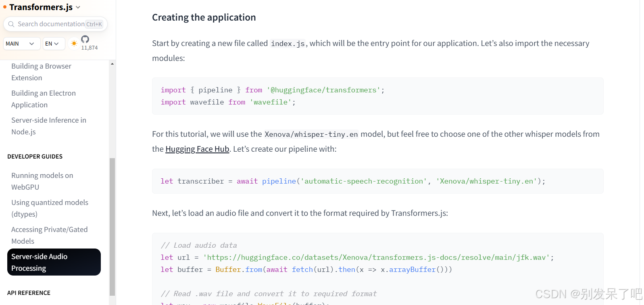Click the DEVELOPER GUIDES section heading
644x305 pixels.
(x=35, y=157)
